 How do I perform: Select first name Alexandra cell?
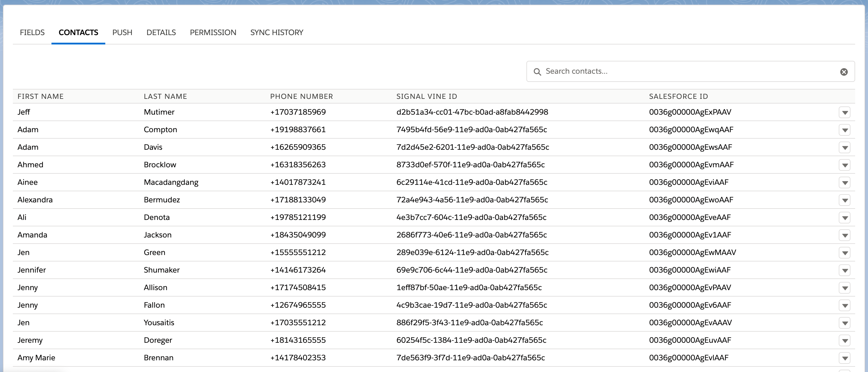pos(35,199)
